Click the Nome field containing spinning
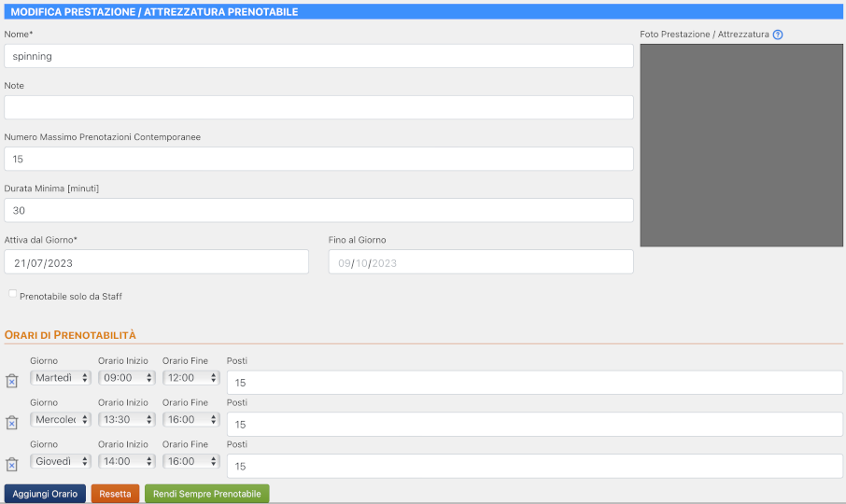Image resolution: width=846 pixels, height=504 pixels. coord(318,56)
